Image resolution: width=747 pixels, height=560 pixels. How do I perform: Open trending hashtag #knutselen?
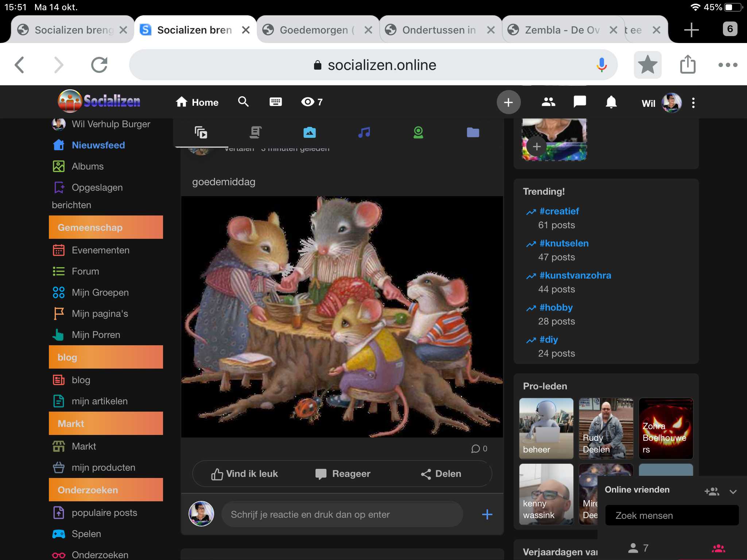pos(564,243)
